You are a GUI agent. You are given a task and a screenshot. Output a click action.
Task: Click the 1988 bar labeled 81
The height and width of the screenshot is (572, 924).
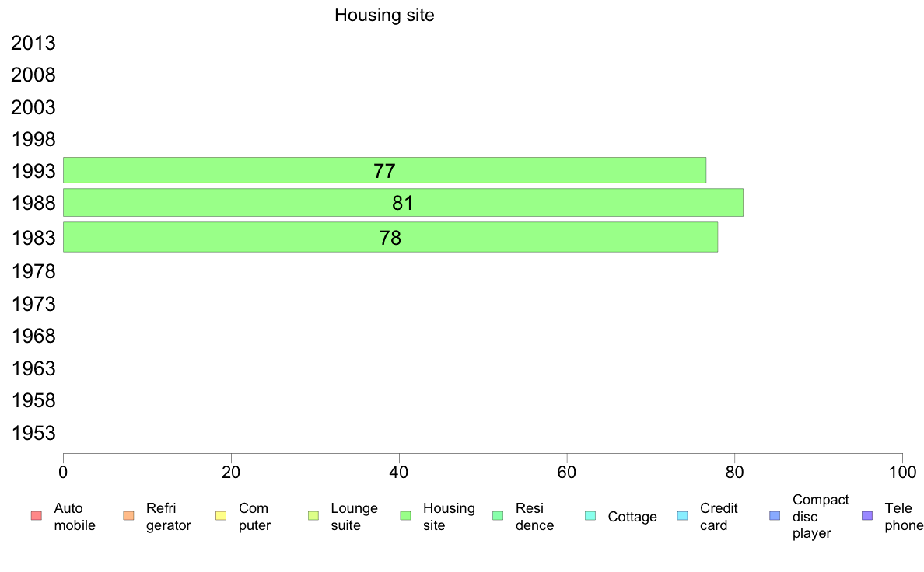(403, 203)
